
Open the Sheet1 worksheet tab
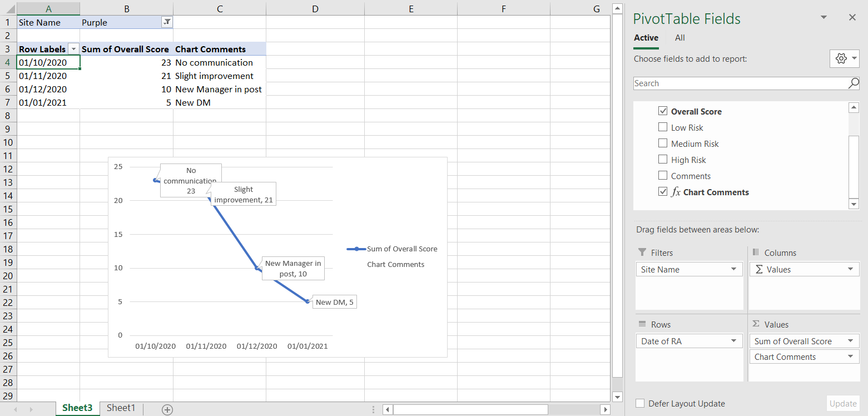click(x=121, y=408)
